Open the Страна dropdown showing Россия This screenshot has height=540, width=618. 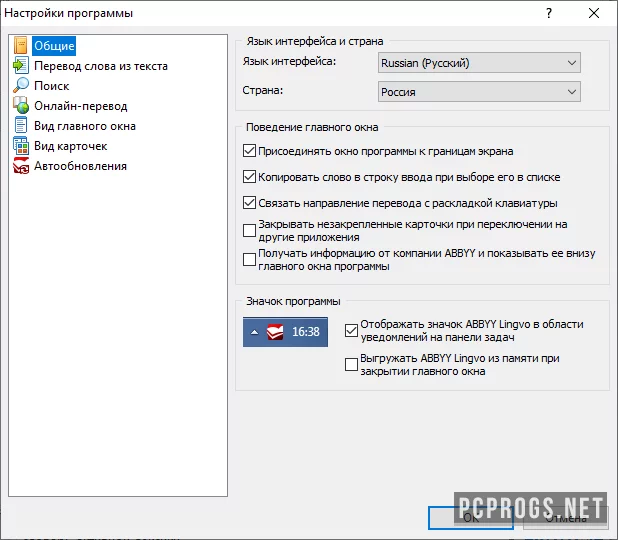pos(479,92)
